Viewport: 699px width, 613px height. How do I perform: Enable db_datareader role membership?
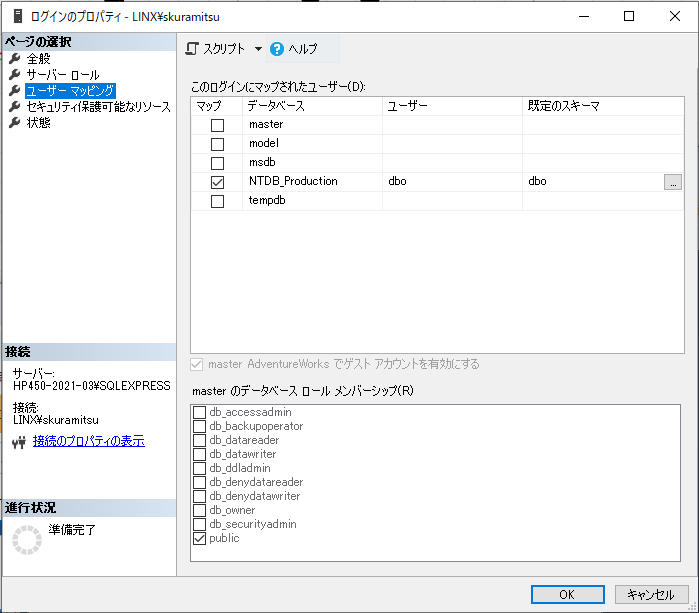200,441
